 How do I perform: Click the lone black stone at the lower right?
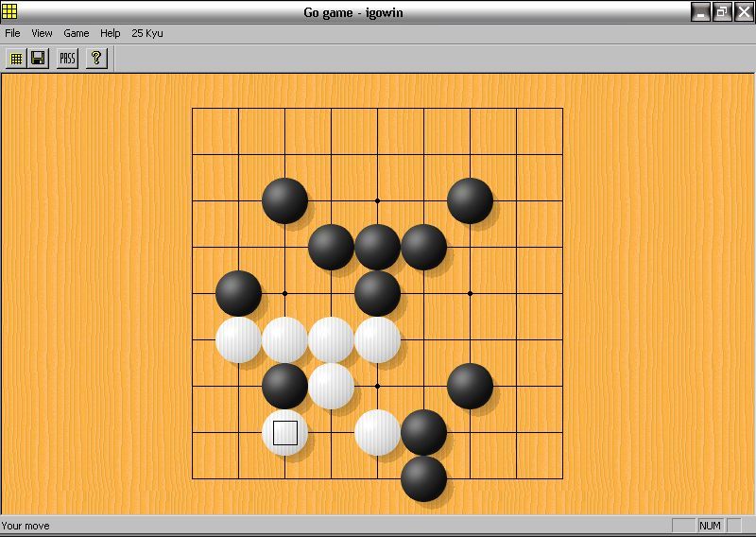point(470,386)
